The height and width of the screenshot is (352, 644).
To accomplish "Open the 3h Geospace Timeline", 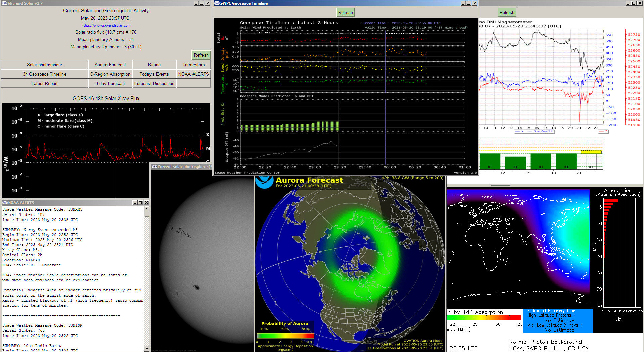I will (44, 74).
